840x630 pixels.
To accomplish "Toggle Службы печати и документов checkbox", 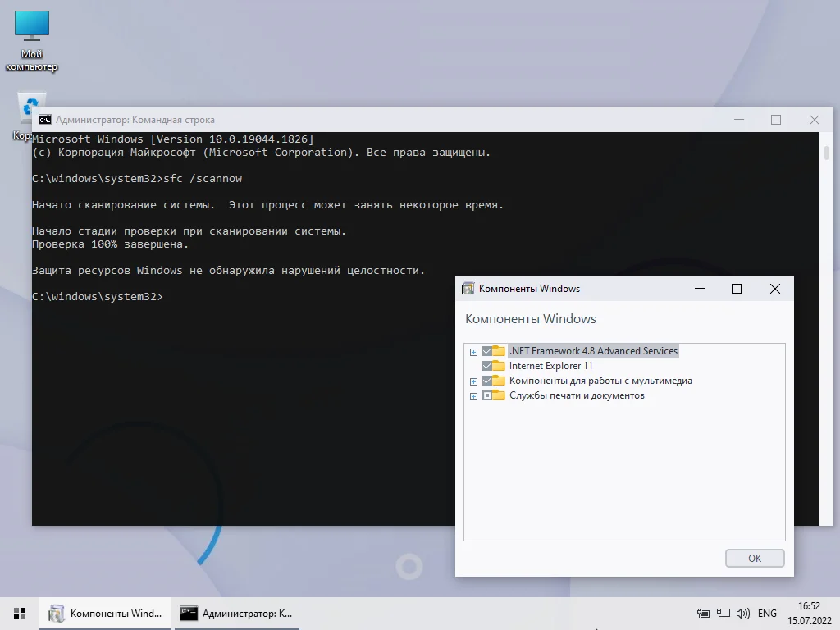I will click(x=487, y=396).
